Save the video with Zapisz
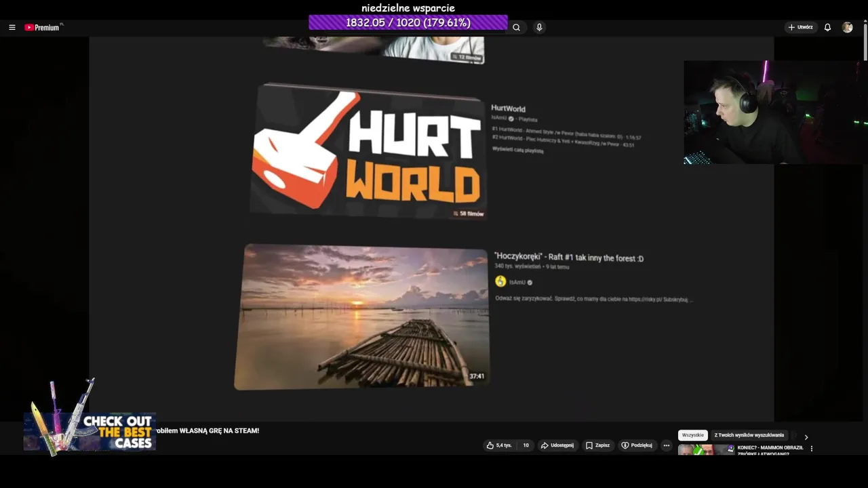The width and height of the screenshot is (868, 488). click(597, 445)
